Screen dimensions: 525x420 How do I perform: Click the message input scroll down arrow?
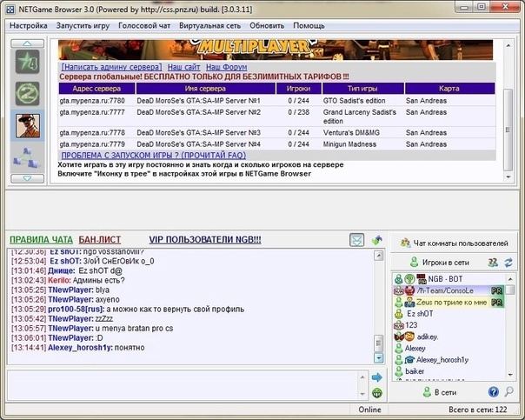pos(362,394)
